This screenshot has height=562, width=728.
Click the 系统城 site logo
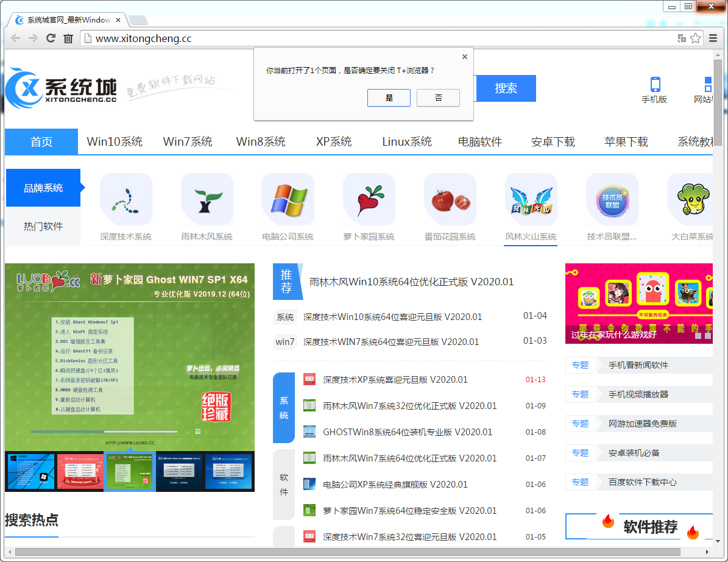click(x=61, y=88)
